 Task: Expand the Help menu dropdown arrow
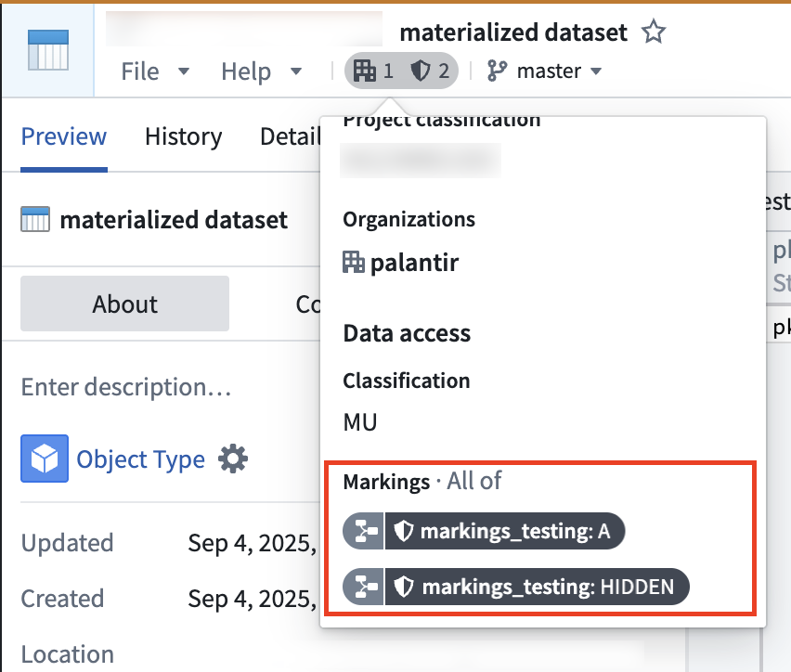tap(296, 71)
